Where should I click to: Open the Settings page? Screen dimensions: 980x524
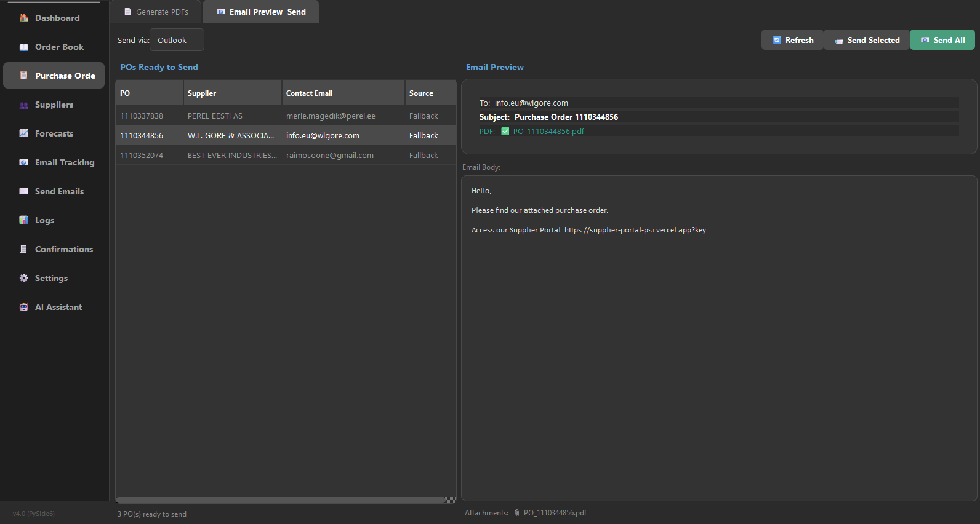pyautogui.click(x=54, y=278)
